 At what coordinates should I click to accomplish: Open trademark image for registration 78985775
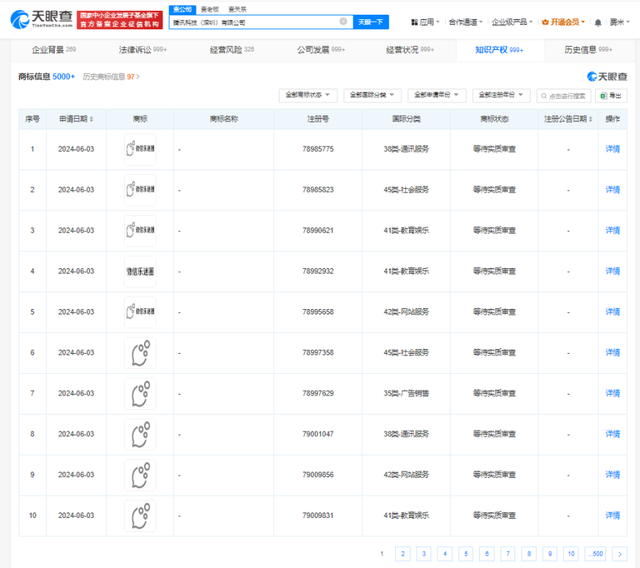pos(140,149)
